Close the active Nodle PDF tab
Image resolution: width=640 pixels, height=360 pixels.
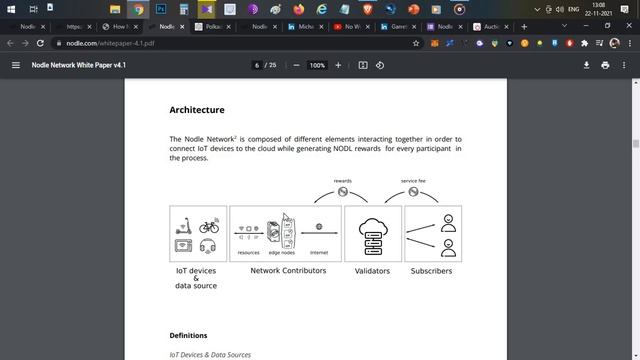[182, 27]
